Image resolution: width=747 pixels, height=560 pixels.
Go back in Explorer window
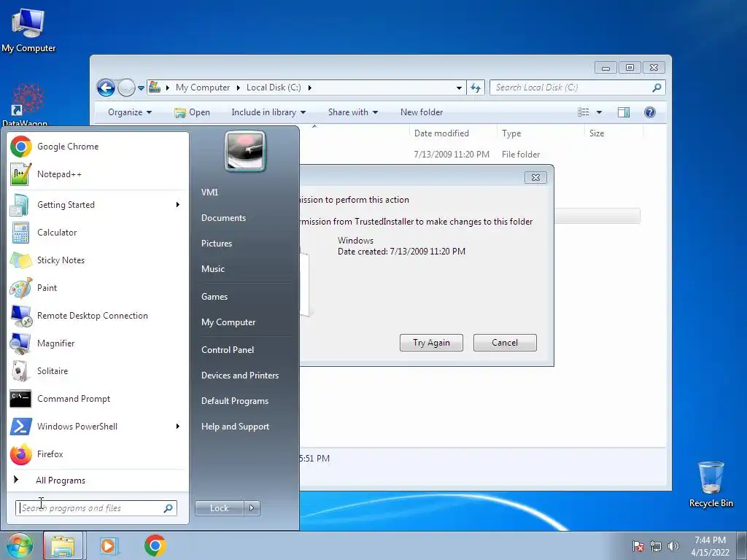tap(106, 87)
